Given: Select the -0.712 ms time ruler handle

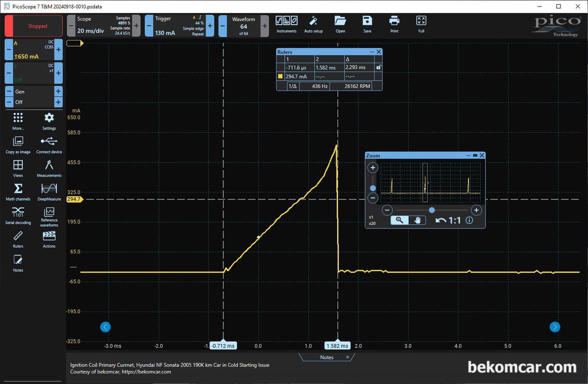Looking at the screenshot, I should click(223, 345).
